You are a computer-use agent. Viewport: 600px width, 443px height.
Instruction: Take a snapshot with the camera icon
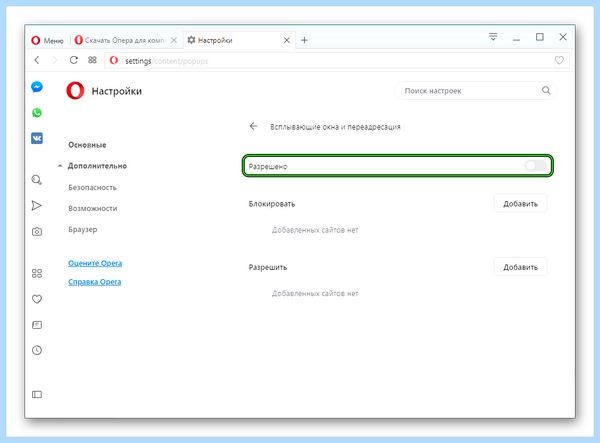[37, 231]
